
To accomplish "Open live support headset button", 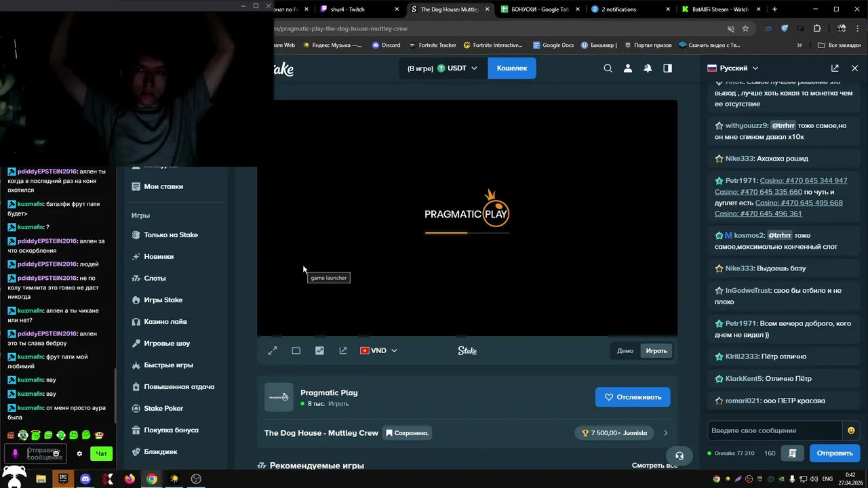I will [x=679, y=455].
